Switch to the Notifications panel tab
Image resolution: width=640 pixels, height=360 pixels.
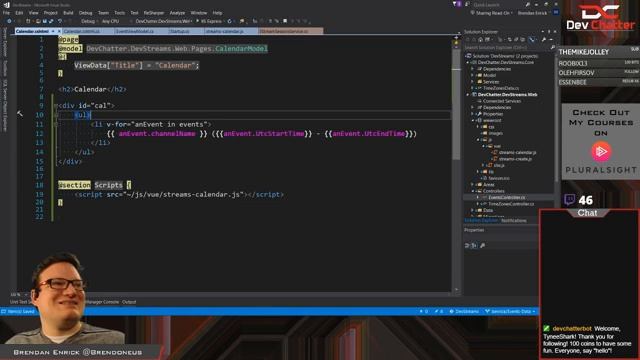[x=514, y=221]
